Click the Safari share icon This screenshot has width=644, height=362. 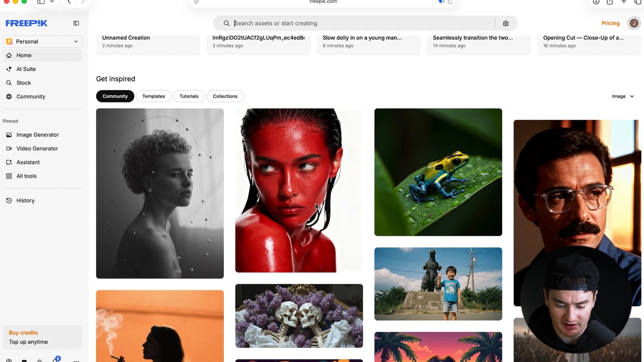pos(610,2)
